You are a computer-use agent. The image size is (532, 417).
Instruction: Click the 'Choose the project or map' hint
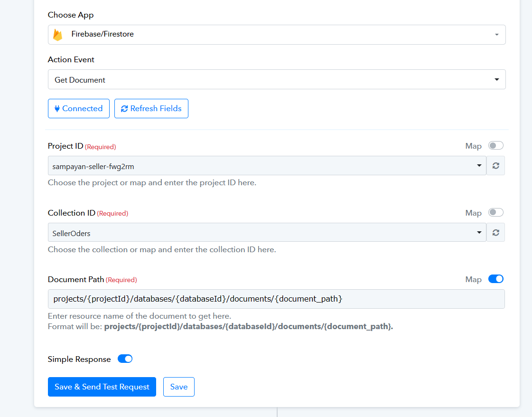[152, 183]
